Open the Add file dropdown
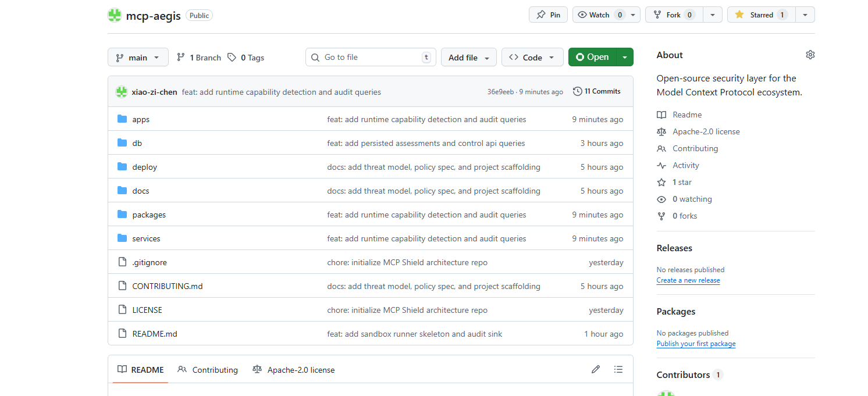The height and width of the screenshot is (396, 868). point(468,58)
